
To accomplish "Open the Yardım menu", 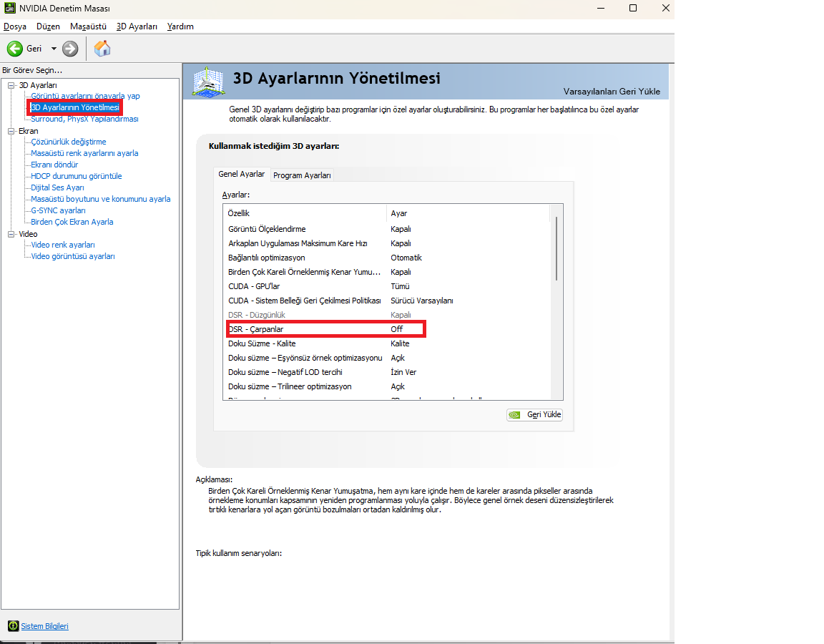I will coord(180,26).
